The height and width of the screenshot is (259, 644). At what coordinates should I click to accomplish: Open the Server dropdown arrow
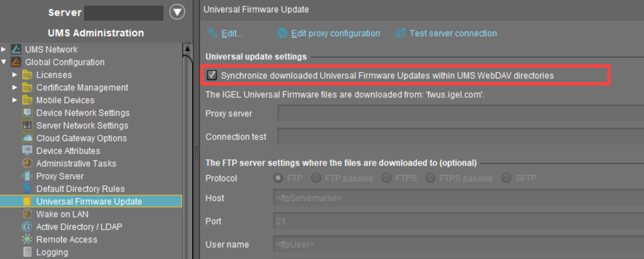coord(177,13)
